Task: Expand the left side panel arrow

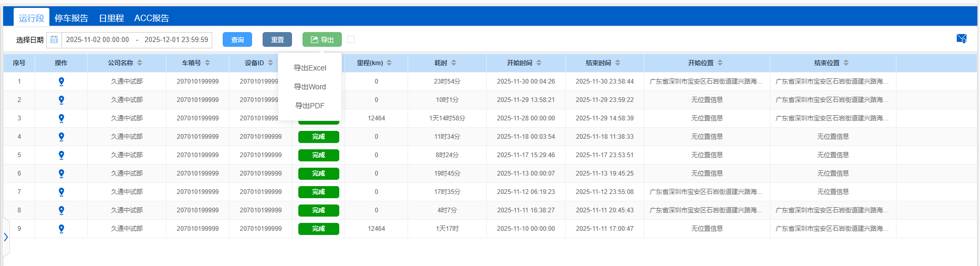Action: pos(6,237)
